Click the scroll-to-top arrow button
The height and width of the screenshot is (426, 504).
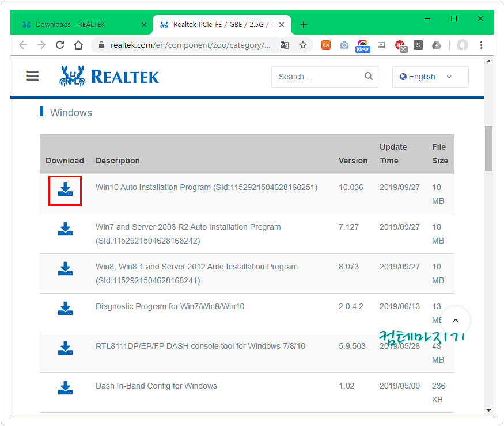point(456,321)
